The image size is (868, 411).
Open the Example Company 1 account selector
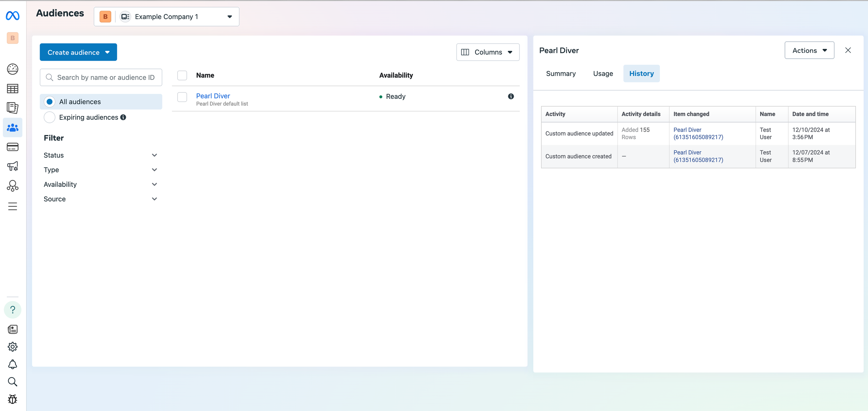(166, 17)
